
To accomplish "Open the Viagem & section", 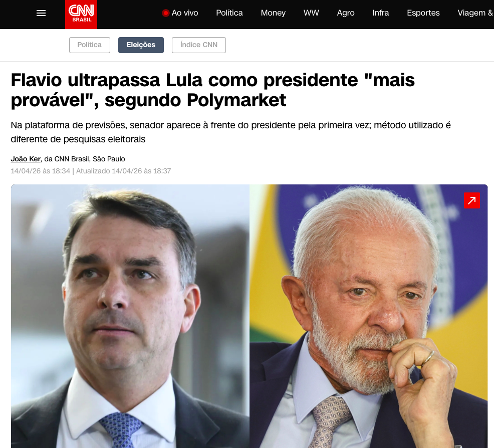I will click(475, 13).
